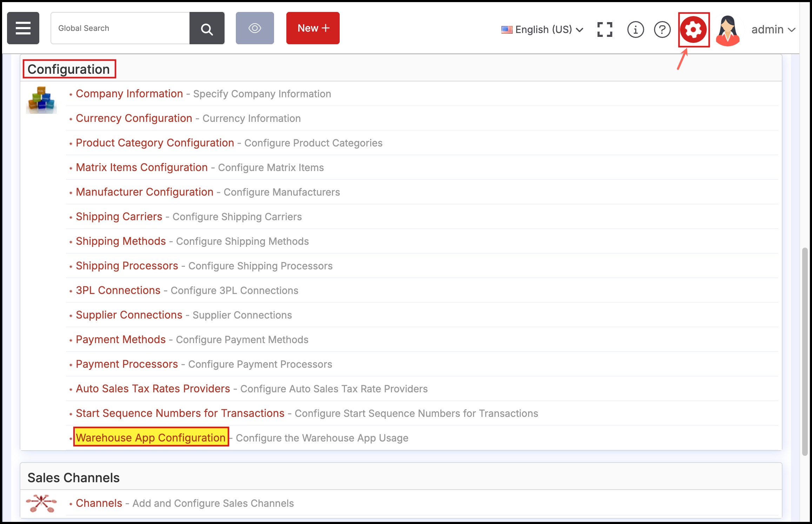812x524 pixels.
Task: Open Warehouse App Configuration link
Action: [x=151, y=438]
